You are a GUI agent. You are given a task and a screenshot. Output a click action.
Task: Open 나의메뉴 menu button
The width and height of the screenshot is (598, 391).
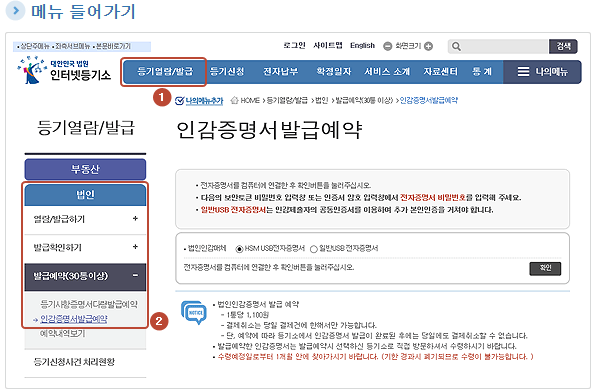coord(542,72)
